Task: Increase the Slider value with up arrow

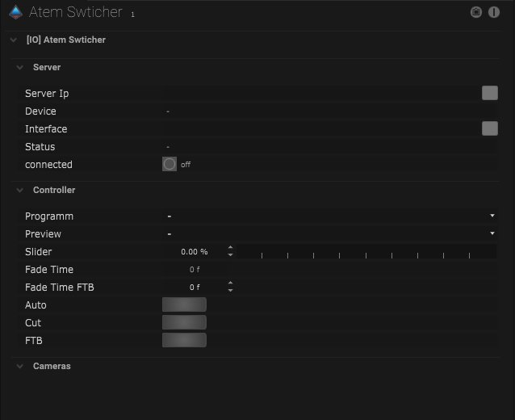Action: [x=230, y=247]
